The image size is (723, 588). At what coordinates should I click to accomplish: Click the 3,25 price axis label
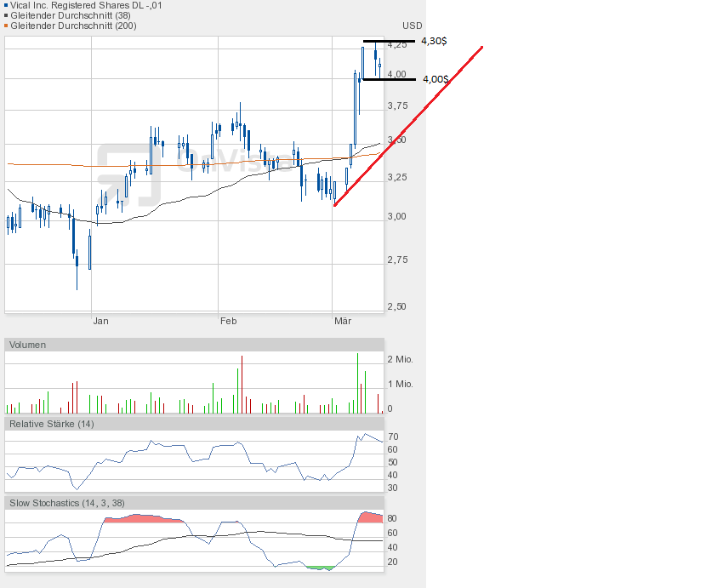coord(397,178)
